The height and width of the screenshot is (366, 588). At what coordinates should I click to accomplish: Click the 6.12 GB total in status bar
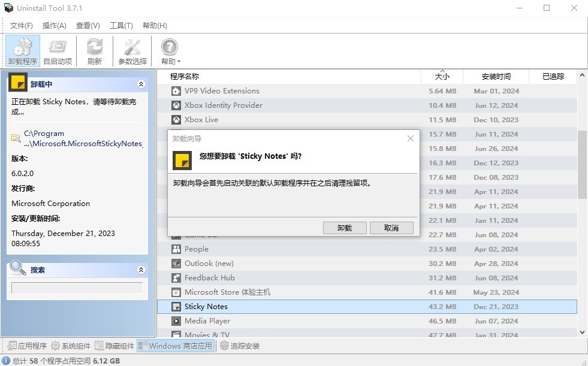107,361
